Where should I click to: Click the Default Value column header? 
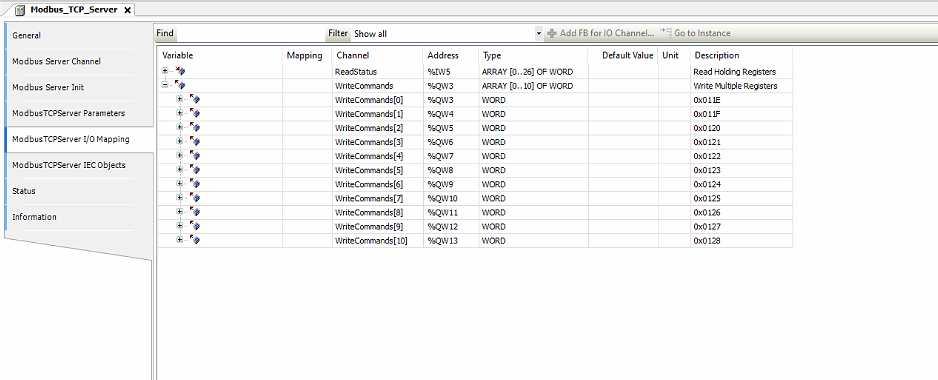click(x=623, y=55)
